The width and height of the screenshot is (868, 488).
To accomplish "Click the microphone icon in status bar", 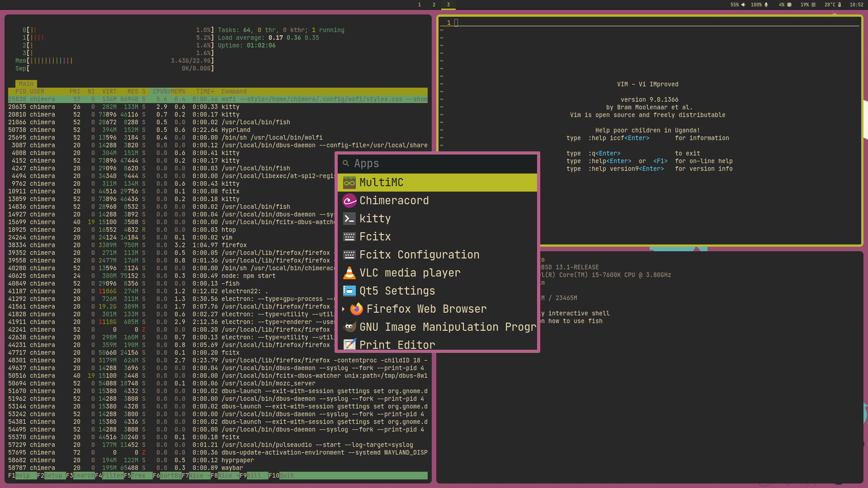I will click(766, 5).
